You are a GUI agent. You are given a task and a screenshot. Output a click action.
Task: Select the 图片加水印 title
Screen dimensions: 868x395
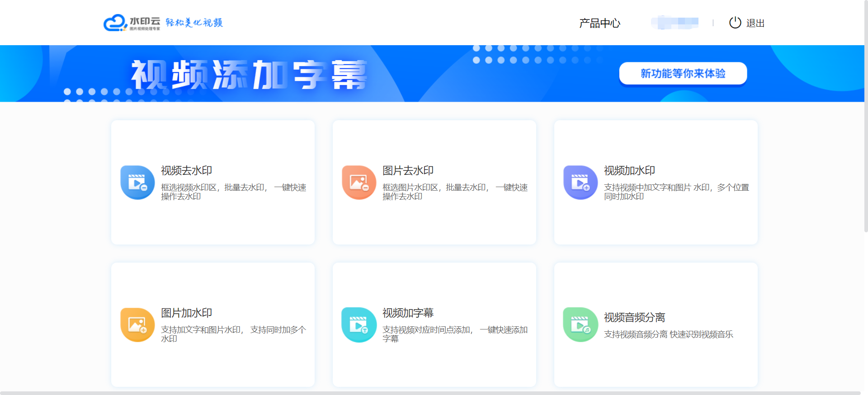(x=186, y=313)
